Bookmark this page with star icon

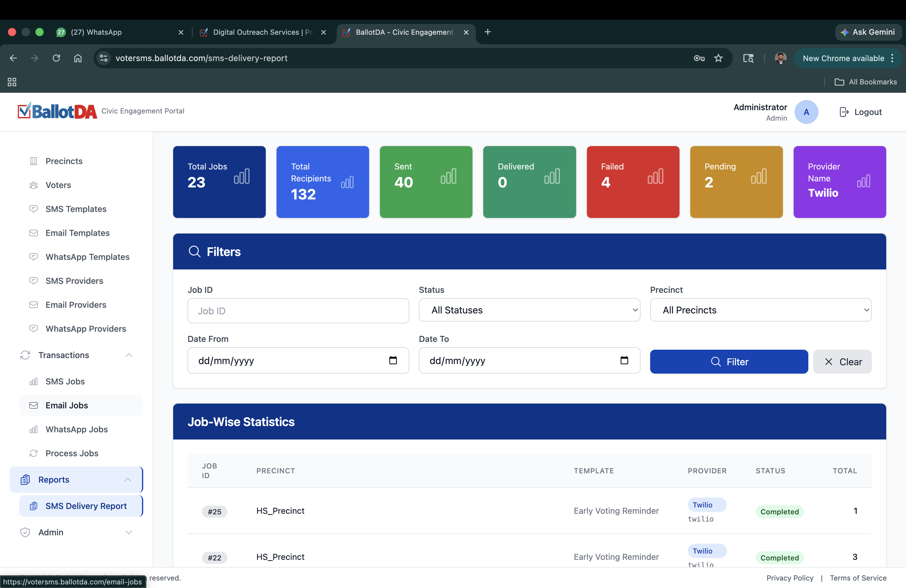point(718,58)
